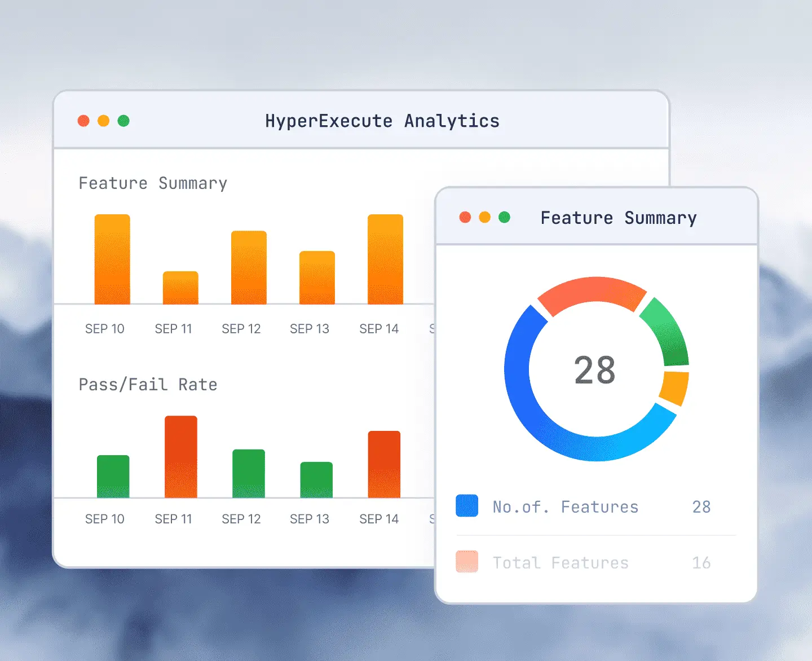Select the No.of. Features legend label
The height and width of the screenshot is (661, 812).
tap(566, 507)
